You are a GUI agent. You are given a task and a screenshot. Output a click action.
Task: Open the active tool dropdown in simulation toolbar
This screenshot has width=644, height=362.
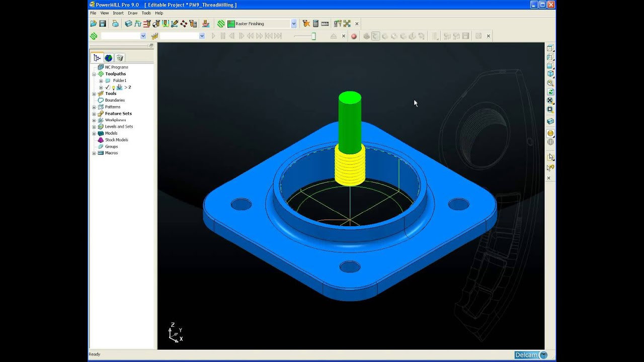(202, 36)
